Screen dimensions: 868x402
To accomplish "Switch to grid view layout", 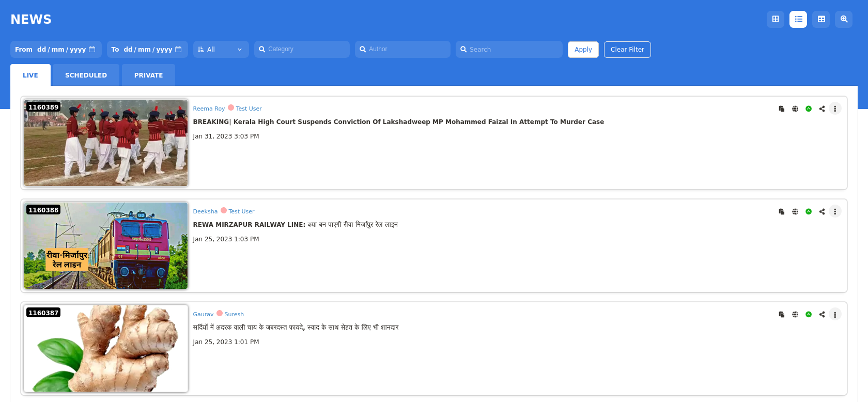I will 775,19.
